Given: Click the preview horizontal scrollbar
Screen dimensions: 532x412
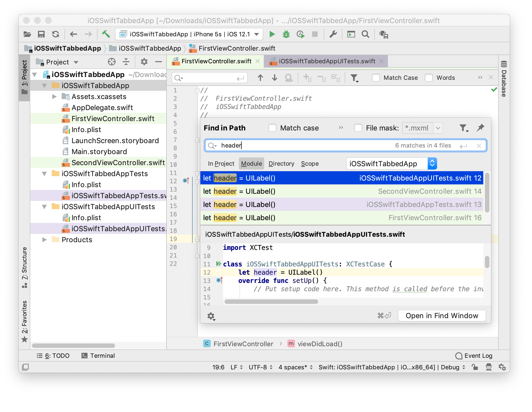Looking at the screenshot, I should click(271, 302).
